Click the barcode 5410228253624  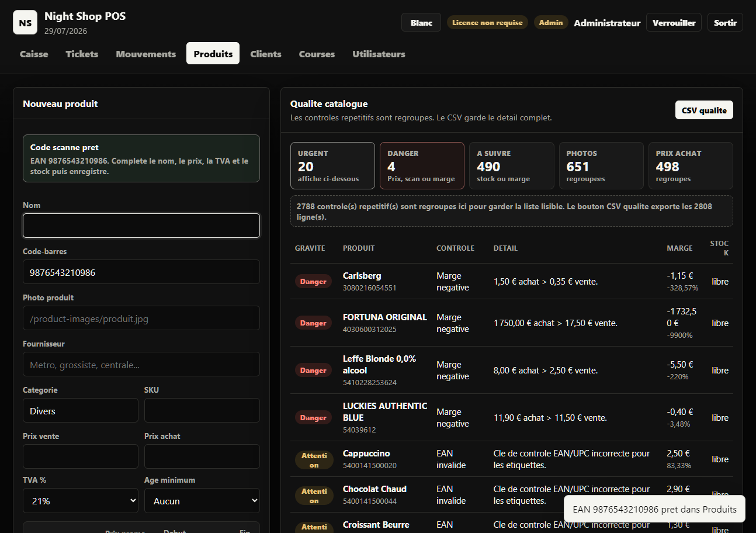pyautogui.click(x=370, y=383)
